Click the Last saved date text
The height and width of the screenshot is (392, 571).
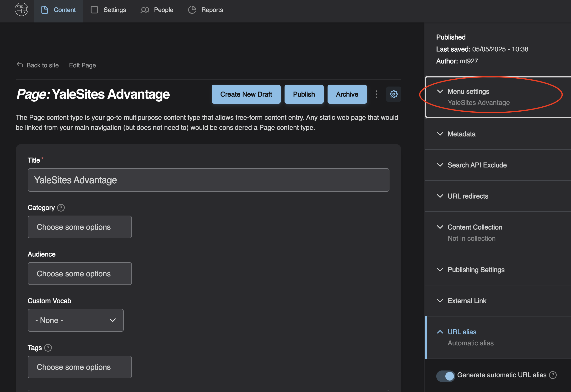(x=482, y=49)
